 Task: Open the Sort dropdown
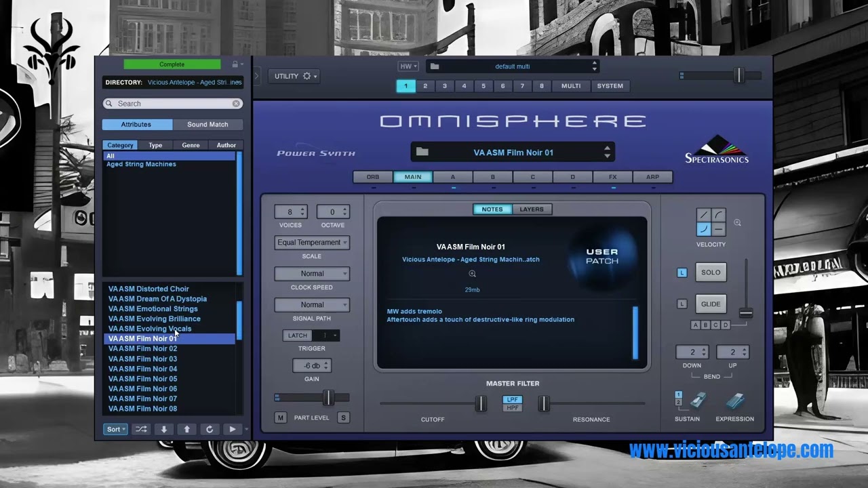click(x=115, y=429)
